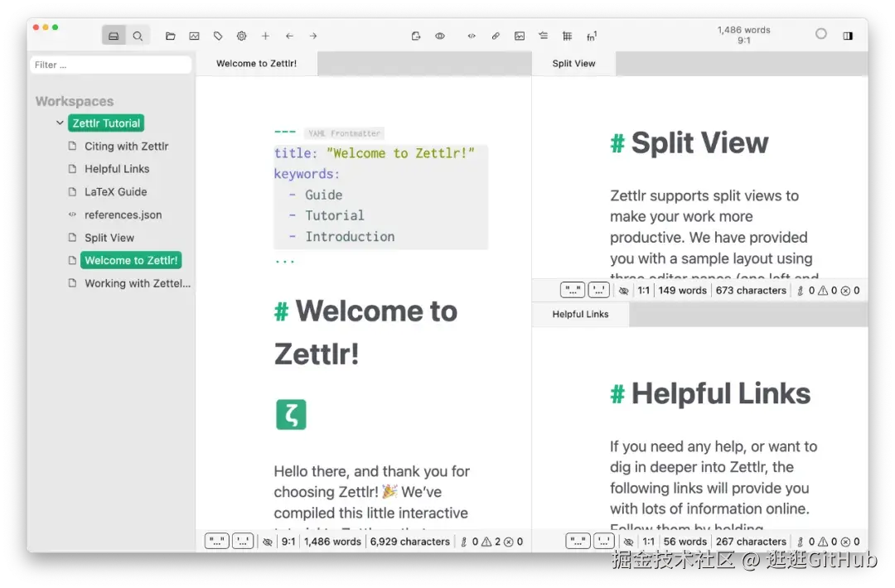
Task: Toggle crossed-eye mode in Helpful Links statusbar
Action: click(628, 542)
